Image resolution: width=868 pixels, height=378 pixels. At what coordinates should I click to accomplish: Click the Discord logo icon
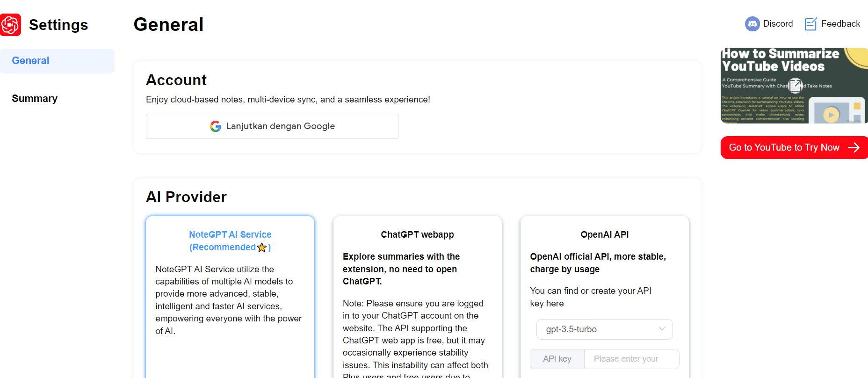(752, 24)
